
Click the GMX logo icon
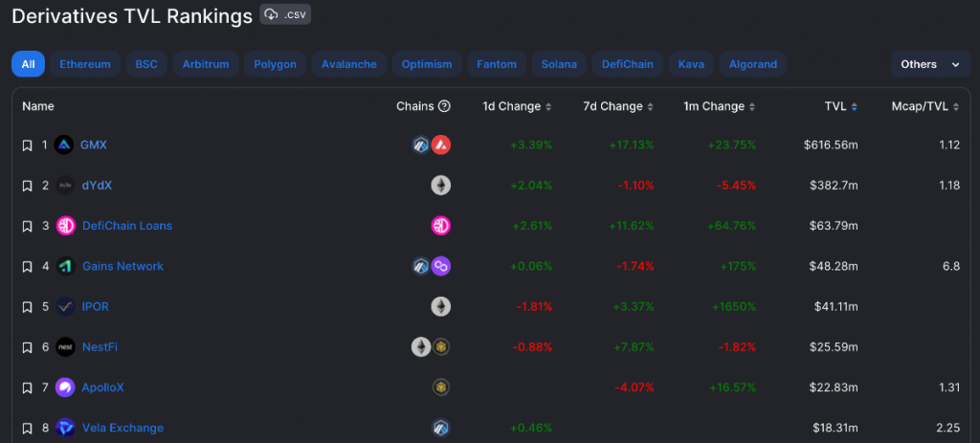point(64,145)
